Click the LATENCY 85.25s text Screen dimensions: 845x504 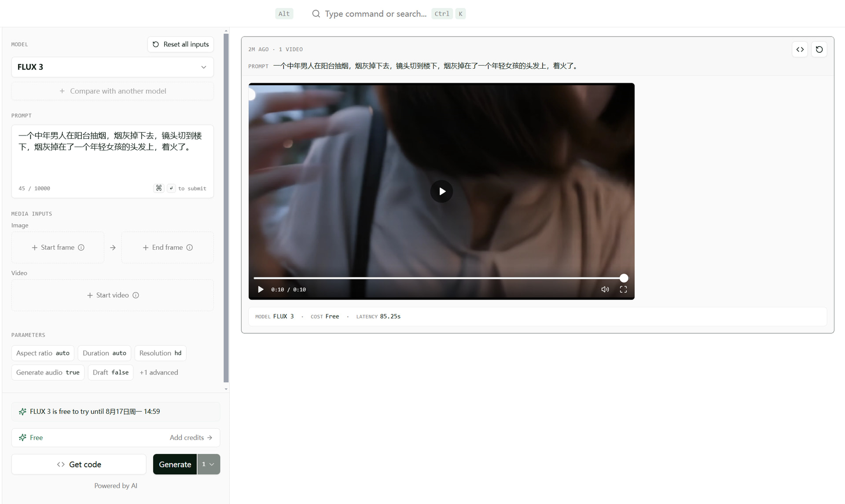point(378,317)
